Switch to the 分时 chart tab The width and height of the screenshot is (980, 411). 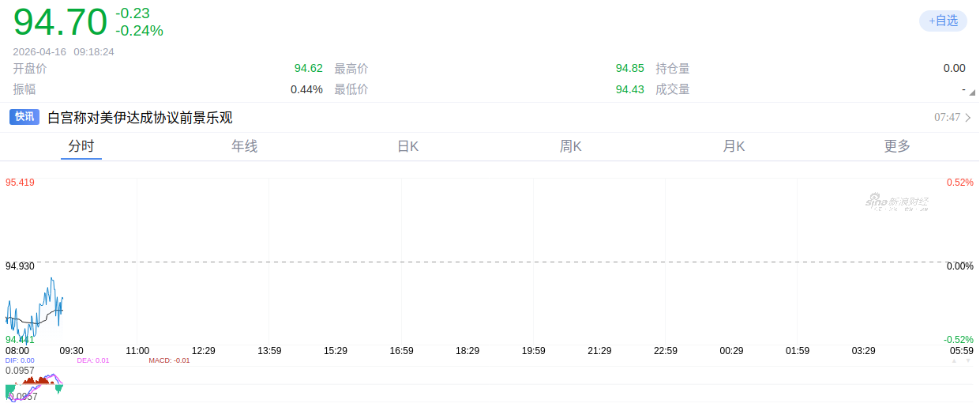81,146
